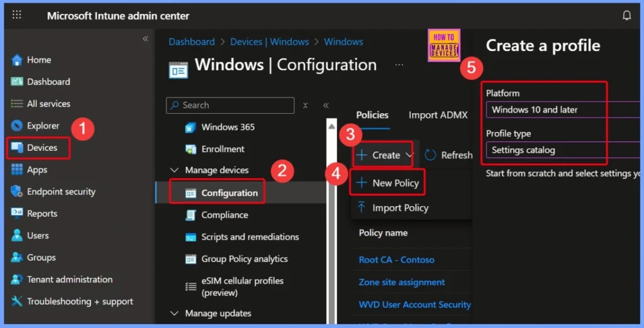The image size is (644, 328).
Task: Open Zone site assignment policy
Action: coord(402,282)
